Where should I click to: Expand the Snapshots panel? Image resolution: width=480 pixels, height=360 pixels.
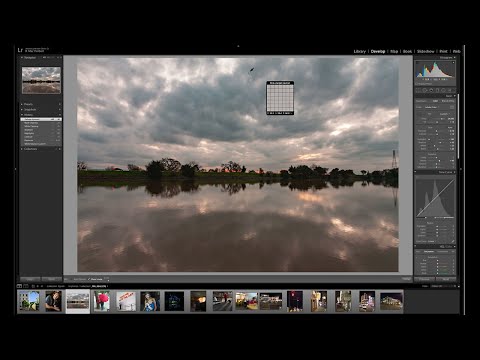[22, 110]
